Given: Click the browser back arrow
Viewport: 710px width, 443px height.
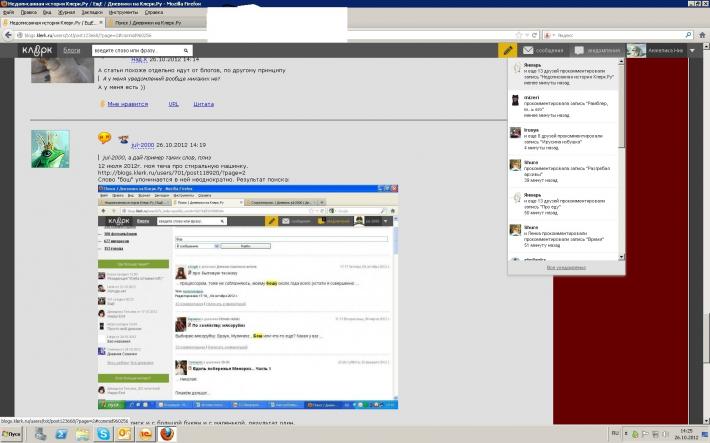Looking at the screenshot, I should click(x=8, y=35).
